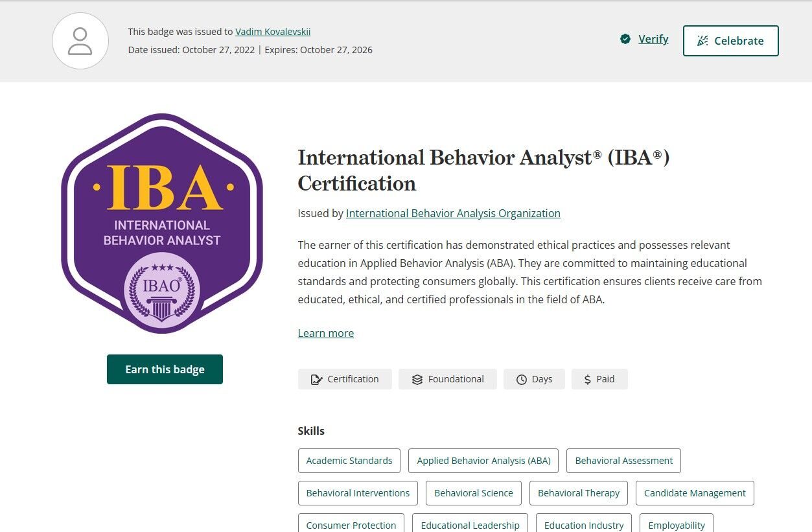Click the stacked layers icon in Foundational tag
812x532 pixels.
tap(417, 380)
